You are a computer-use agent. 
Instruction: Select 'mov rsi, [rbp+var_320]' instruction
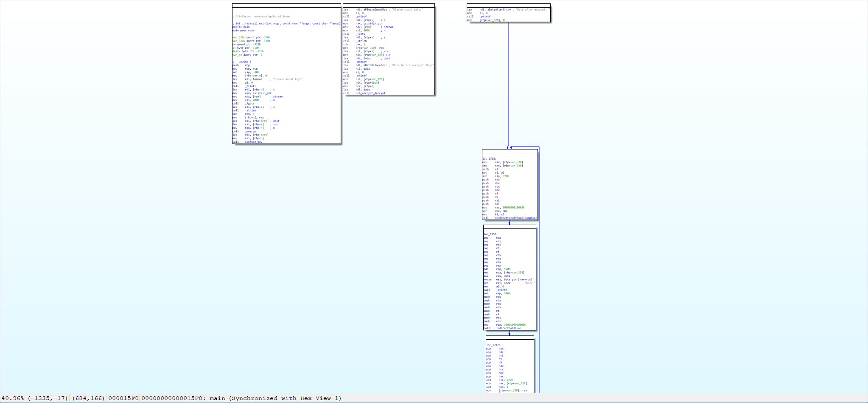point(364,79)
